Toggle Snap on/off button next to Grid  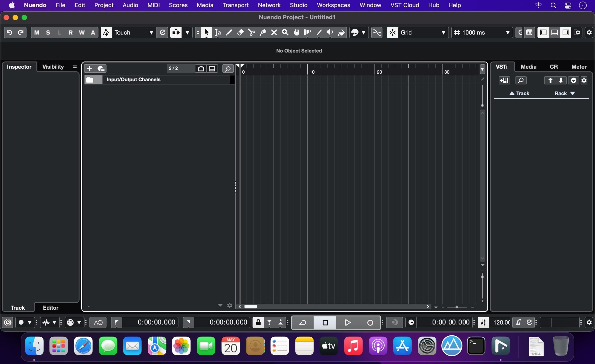coord(392,32)
